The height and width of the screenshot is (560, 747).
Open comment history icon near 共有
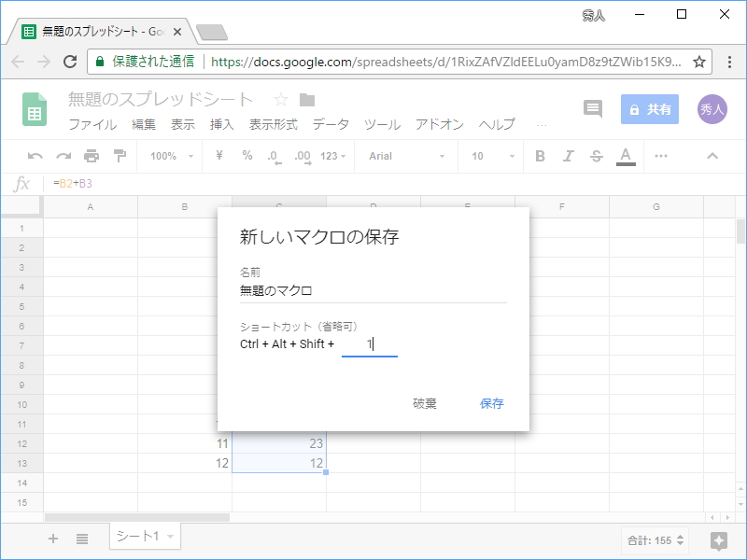pyautogui.click(x=592, y=109)
